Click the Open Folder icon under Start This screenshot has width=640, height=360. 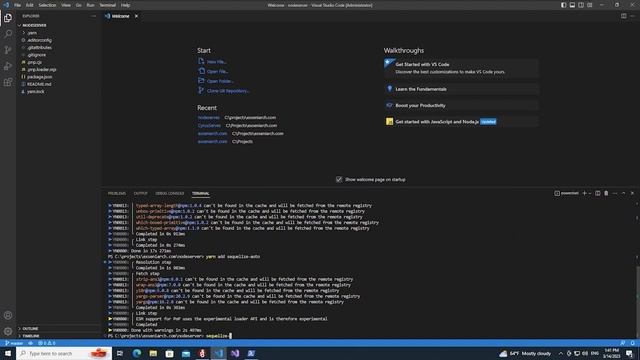coord(201,81)
